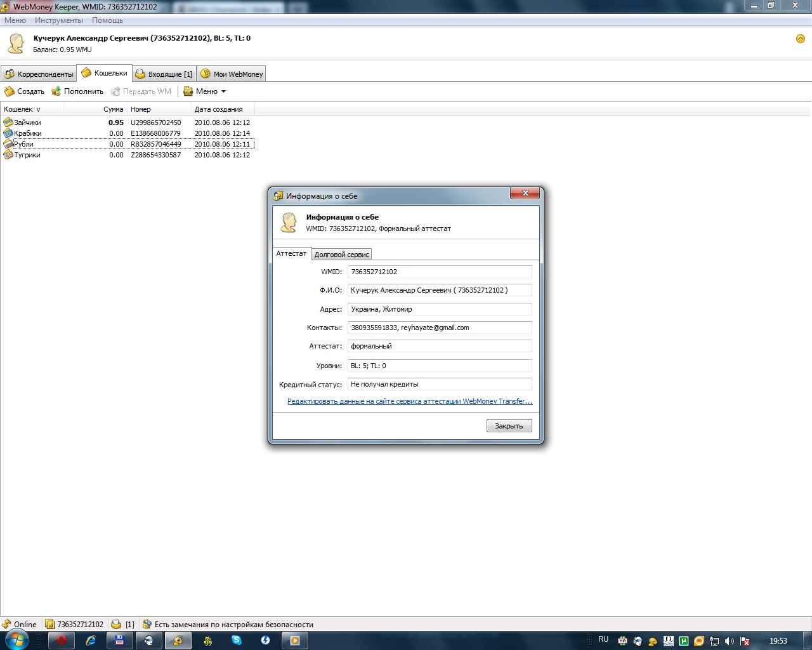Switch to WebMoney Keeper taskbar button
The image size is (812, 650).
point(178,640)
